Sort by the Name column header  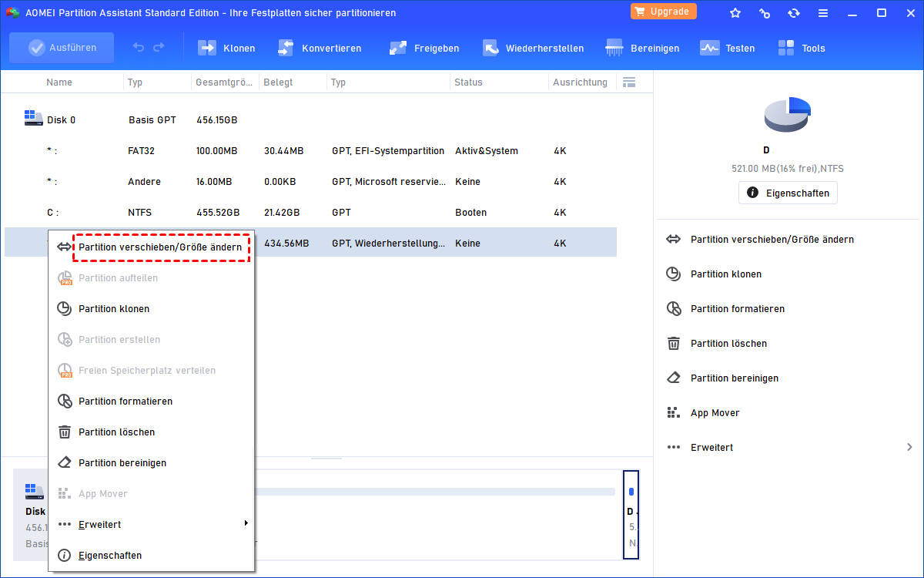click(59, 82)
